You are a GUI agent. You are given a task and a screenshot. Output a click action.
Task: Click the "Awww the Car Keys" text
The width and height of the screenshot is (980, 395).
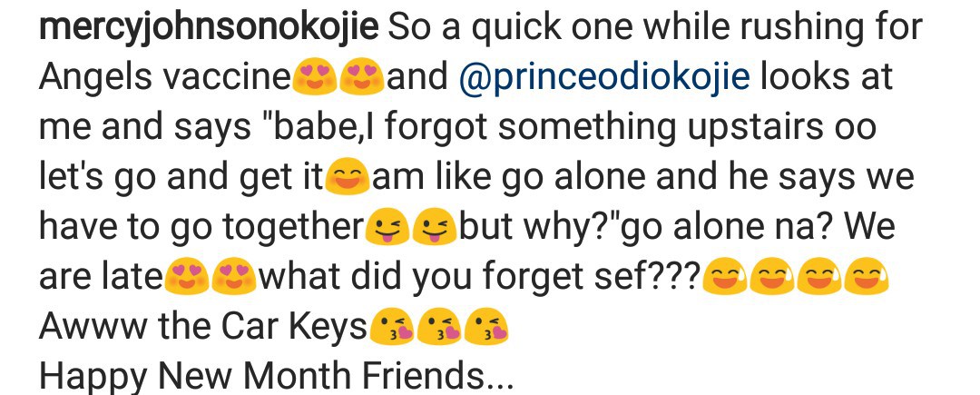click(202, 327)
